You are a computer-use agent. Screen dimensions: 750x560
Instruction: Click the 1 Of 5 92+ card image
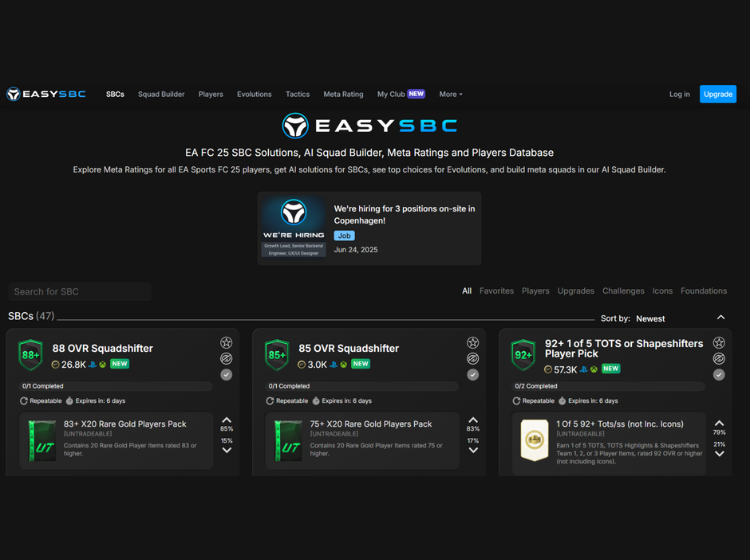click(534, 440)
